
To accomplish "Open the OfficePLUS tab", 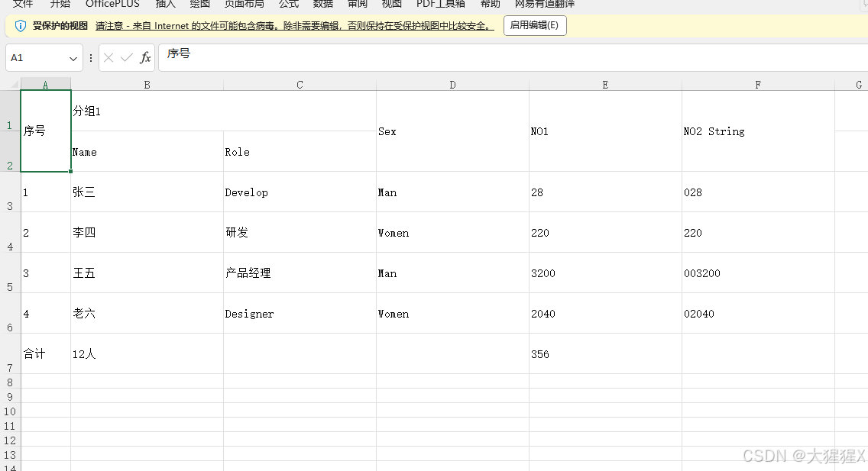I will pos(112,4).
